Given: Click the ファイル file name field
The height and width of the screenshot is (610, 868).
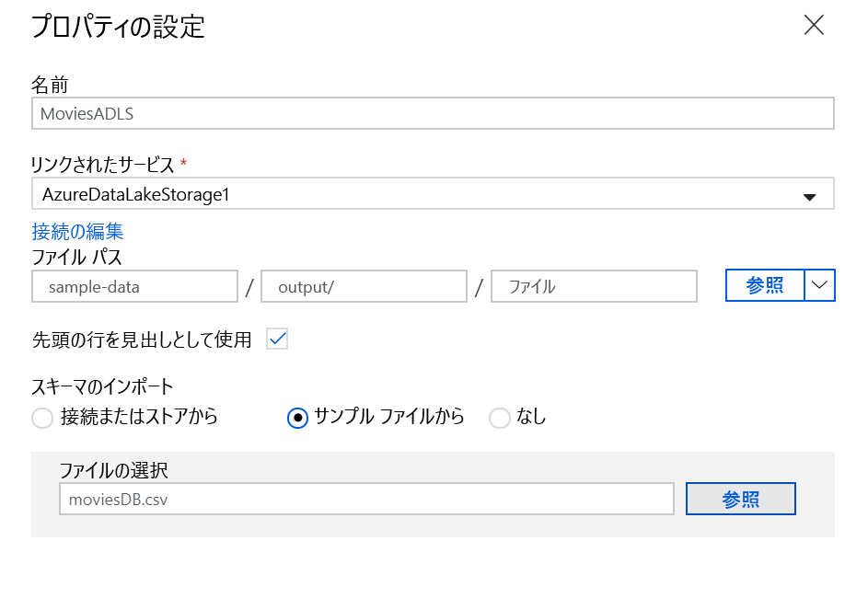Looking at the screenshot, I should pyautogui.click(x=594, y=286).
